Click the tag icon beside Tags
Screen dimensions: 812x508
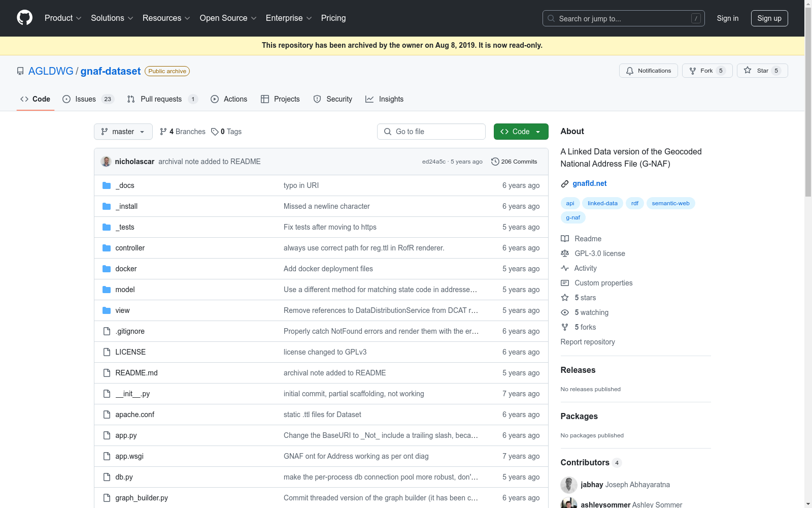tap(215, 132)
